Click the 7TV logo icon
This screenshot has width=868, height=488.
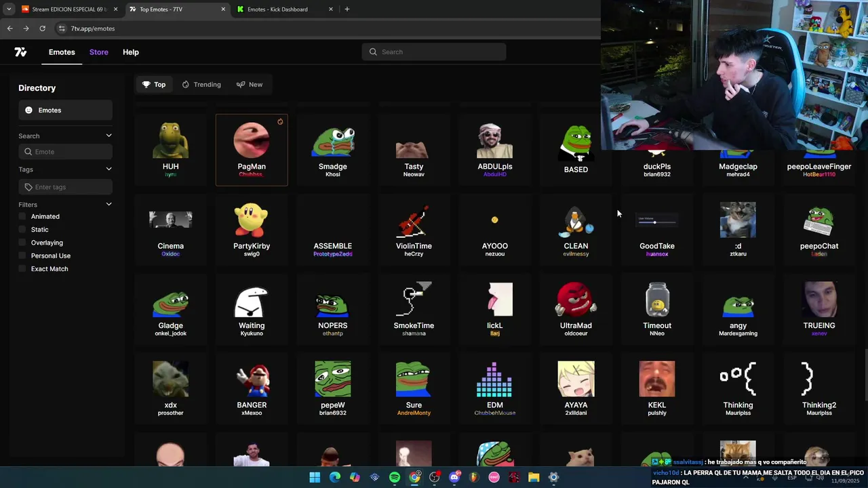[x=20, y=52]
